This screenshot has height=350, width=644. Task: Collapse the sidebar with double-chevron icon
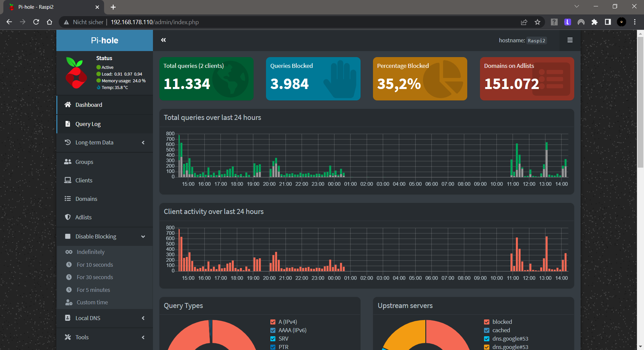point(163,40)
